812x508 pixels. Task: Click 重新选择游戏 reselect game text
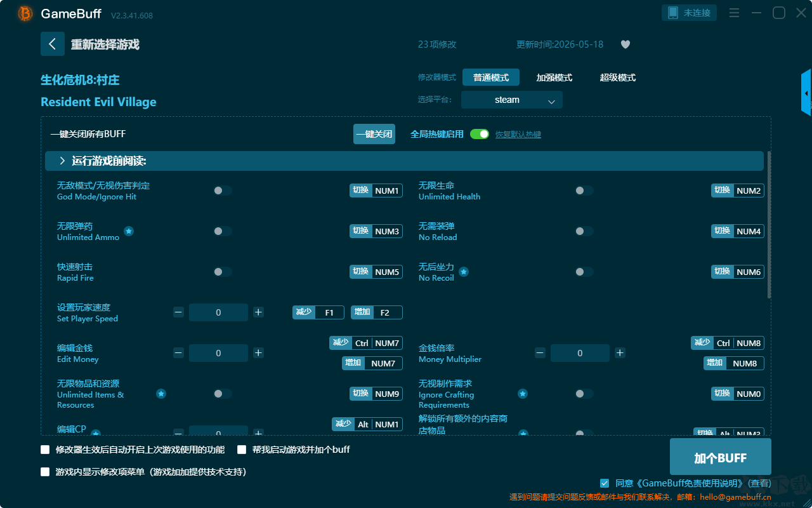pos(105,44)
